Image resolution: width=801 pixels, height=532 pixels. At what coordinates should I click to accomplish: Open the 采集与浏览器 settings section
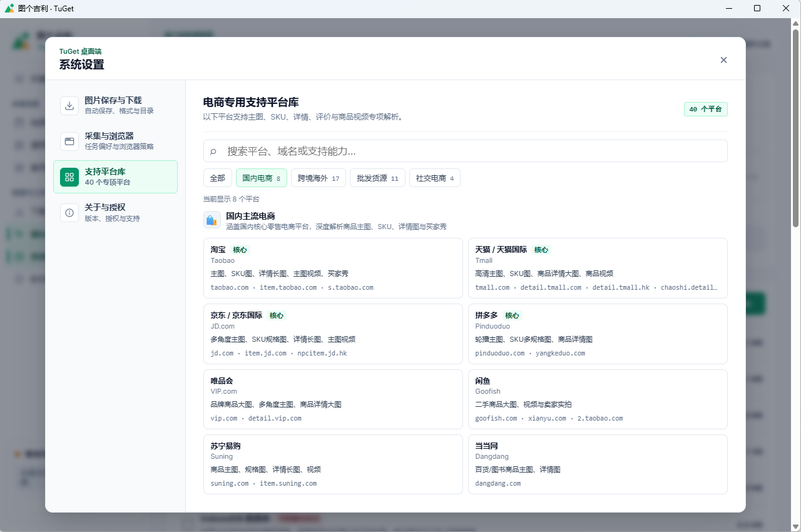tap(115, 141)
